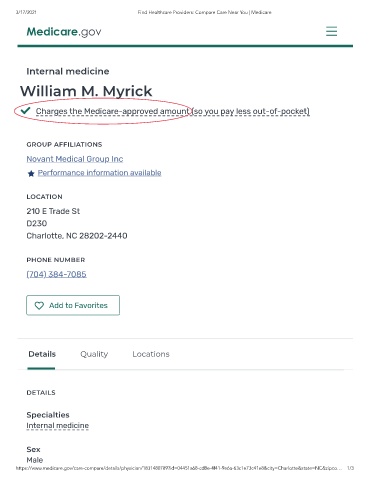Screen dimensions: 370x480
Task: Click the medicare.gov URL in the footer
Action: (179, 468)
